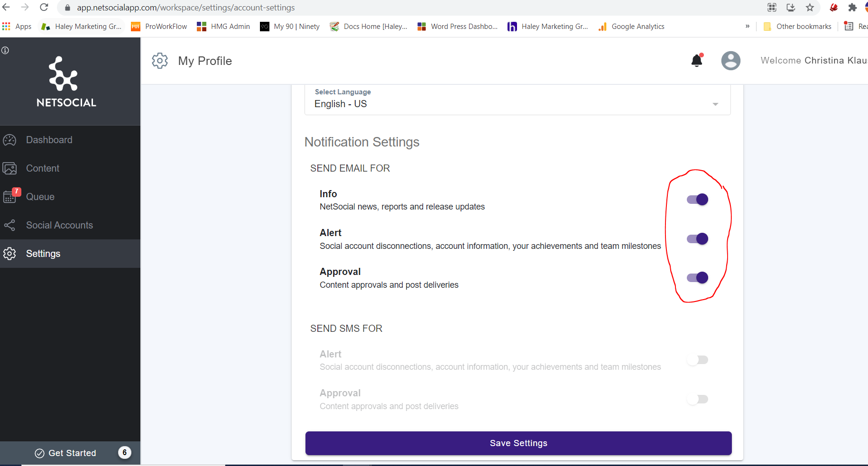The height and width of the screenshot is (466, 868).
Task: Open Content in the sidebar
Action: (x=70, y=168)
